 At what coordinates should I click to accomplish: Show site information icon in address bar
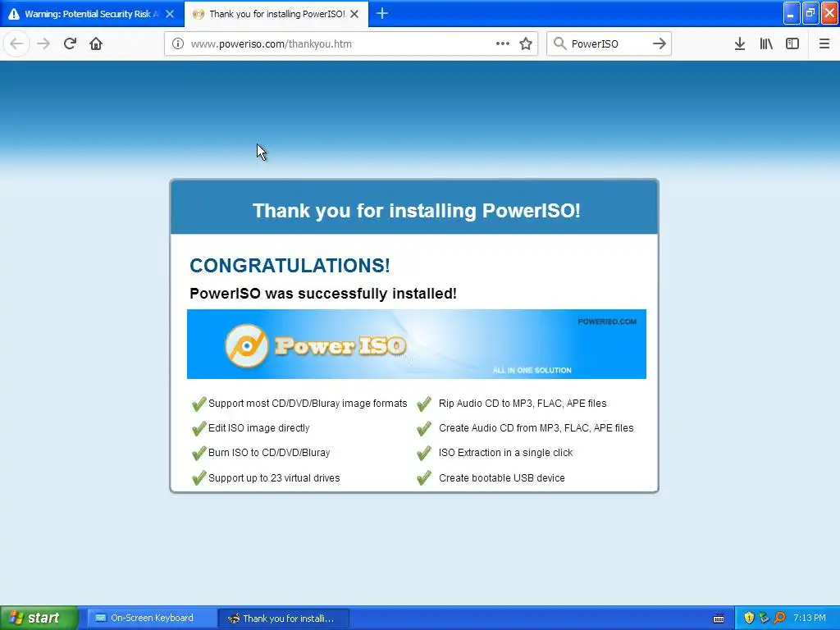click(x=178, y=44)
